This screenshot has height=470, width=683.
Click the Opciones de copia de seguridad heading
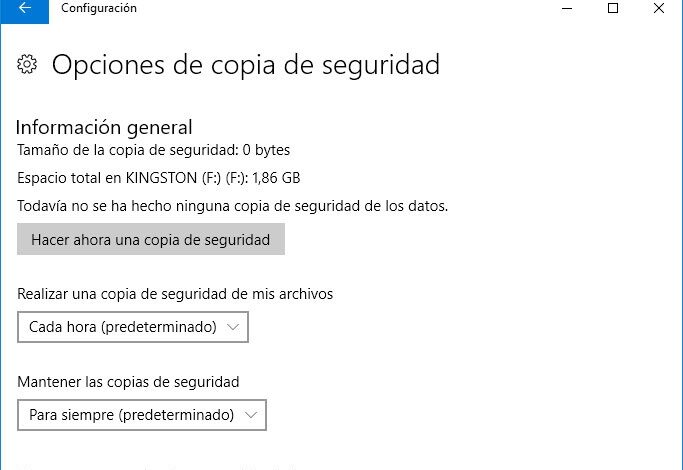[245, 65]
